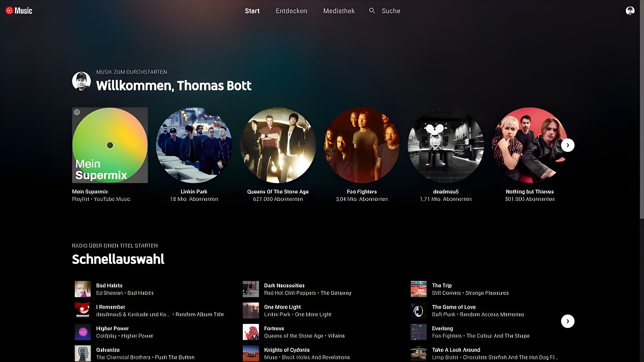Play The Game of Love cover thumbnail
644x362 pixels.
418,310
